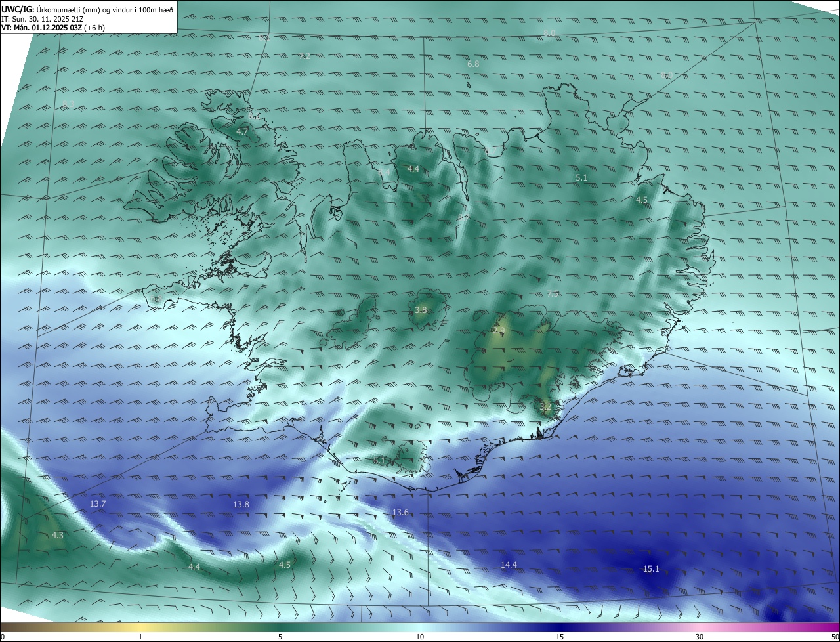
Task: Click the 3.2 value label near the southeast coast
Action: click(545, 407)
